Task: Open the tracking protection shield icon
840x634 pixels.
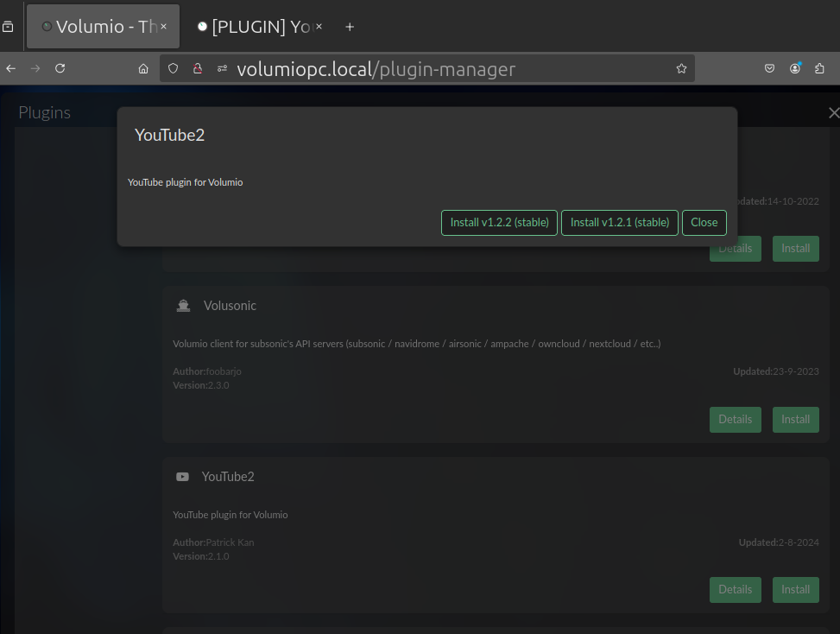Action: tap(173, 68)
